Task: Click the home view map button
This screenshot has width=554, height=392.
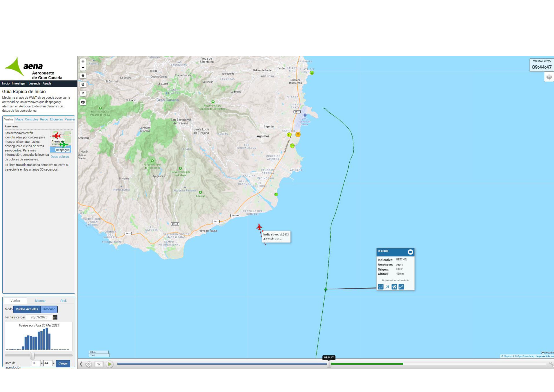Action: [x=83, y=76]
